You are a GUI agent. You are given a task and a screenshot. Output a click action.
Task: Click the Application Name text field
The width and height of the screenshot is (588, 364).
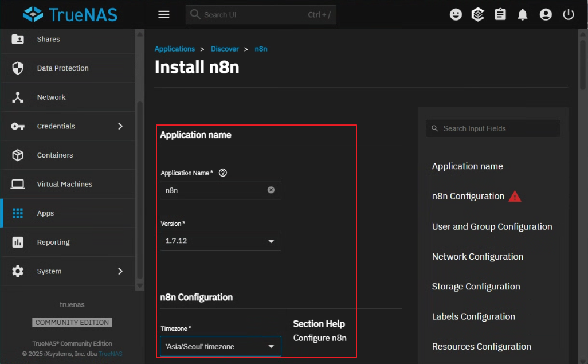(x=221, y=190)
